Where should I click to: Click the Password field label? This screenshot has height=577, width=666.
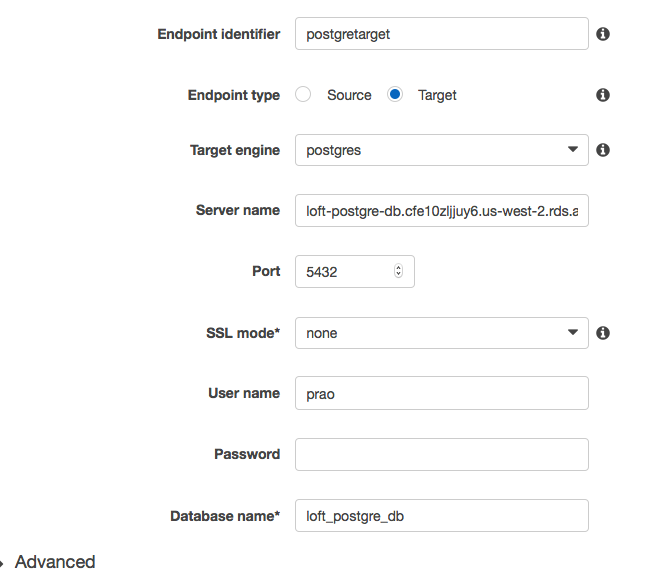247,454
